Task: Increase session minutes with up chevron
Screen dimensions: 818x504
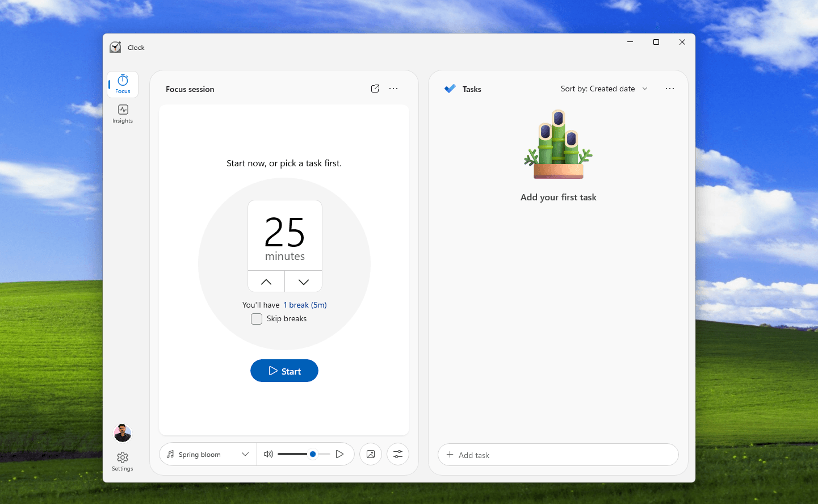Action: pyautogui.click(x=266, y=281)
